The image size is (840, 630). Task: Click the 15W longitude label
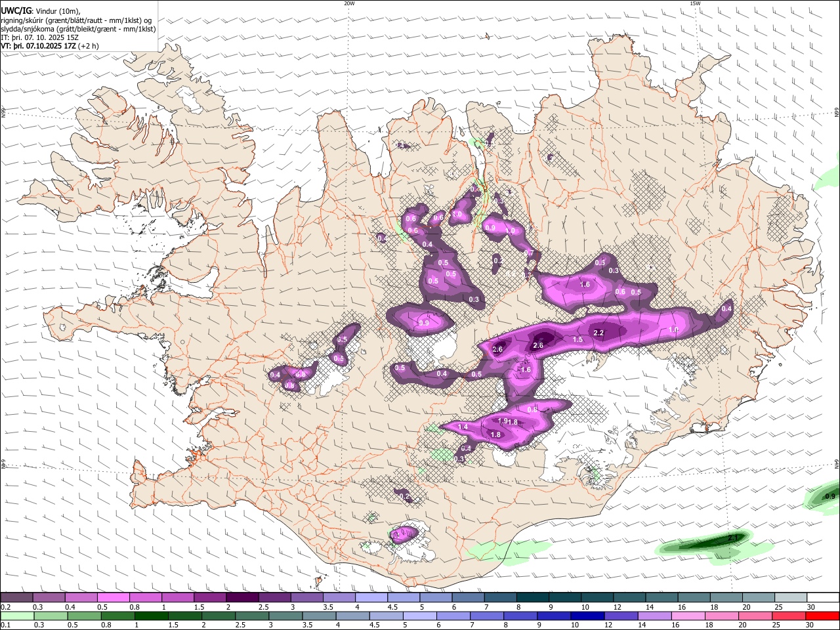coord(695,3)
